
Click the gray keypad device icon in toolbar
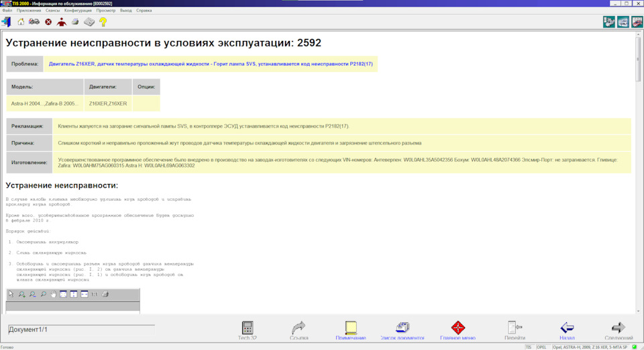pyautogui.click(x=89, y=21)
